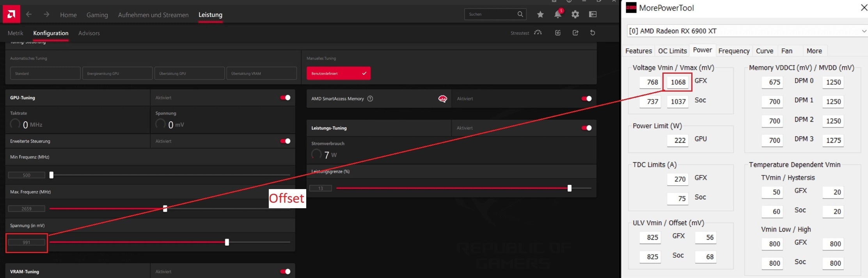Click the Leistungsgrenze value field 13

coord(321,188)
